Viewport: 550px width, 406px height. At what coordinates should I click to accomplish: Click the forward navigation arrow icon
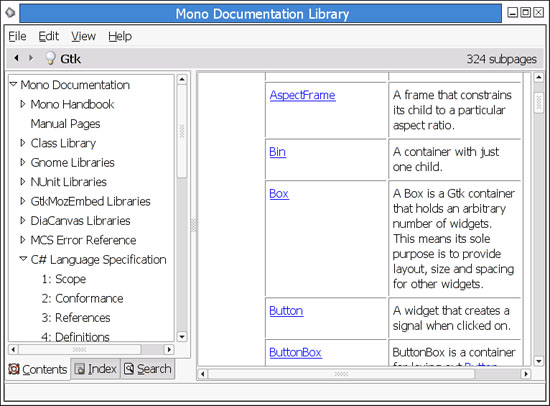click(31, 58)
